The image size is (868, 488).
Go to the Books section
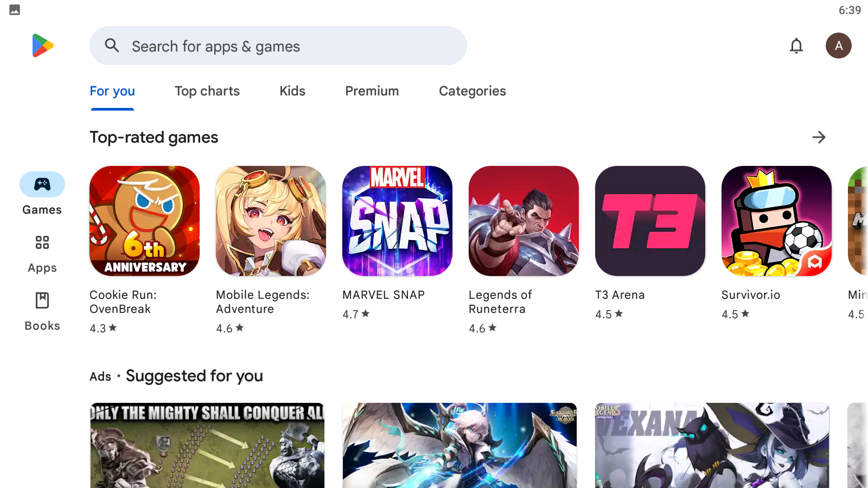(x=42, y=311)
